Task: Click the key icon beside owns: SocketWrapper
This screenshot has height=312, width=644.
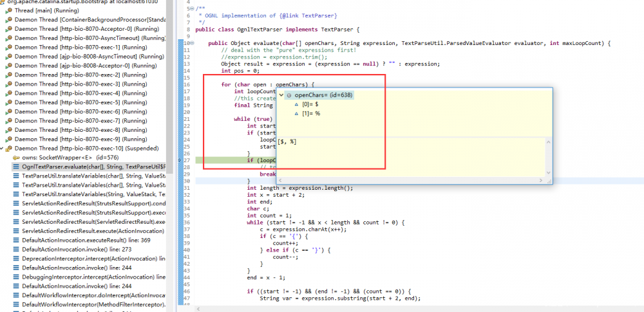Action: [x=17, y=158]
